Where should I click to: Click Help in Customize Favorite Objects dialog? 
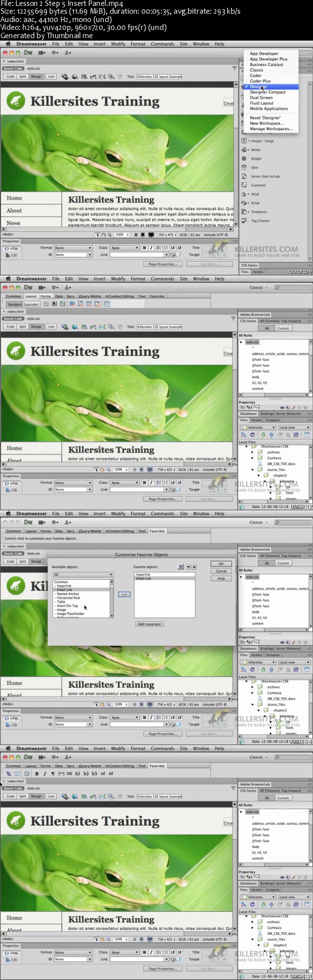(x=221, y=578)
